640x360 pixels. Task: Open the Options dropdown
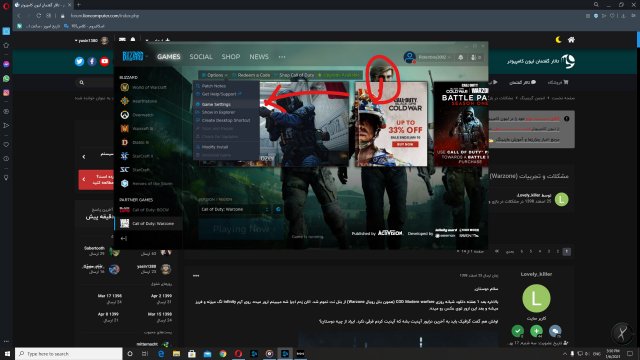[x=215, y=75]
